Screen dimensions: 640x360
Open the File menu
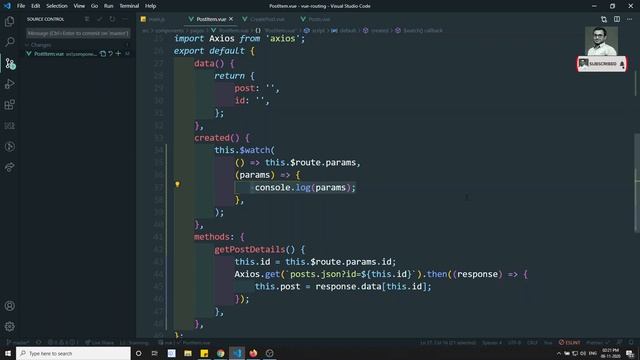pyautogui.click(x=21, y=6)
